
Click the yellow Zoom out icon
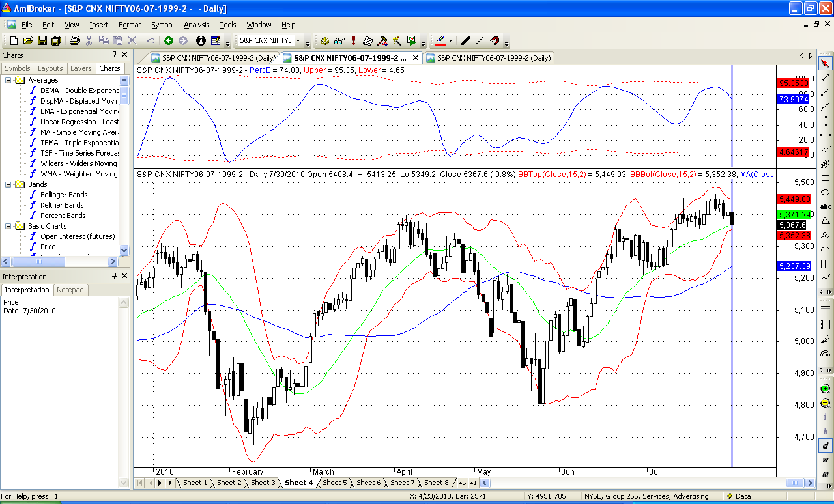point(826,402)
